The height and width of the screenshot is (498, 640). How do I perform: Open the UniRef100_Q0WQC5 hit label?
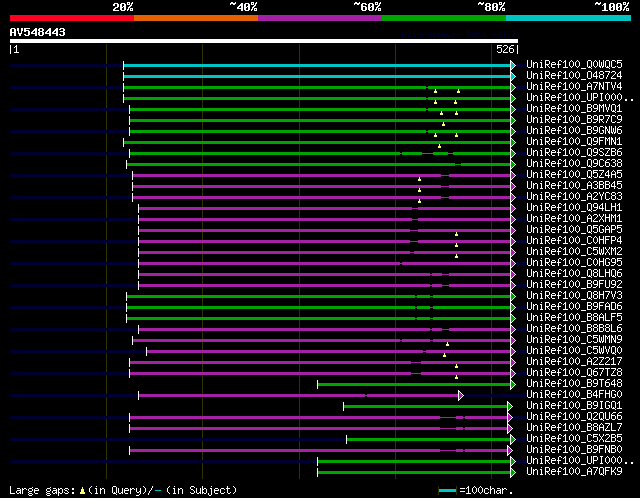point(574,64)
